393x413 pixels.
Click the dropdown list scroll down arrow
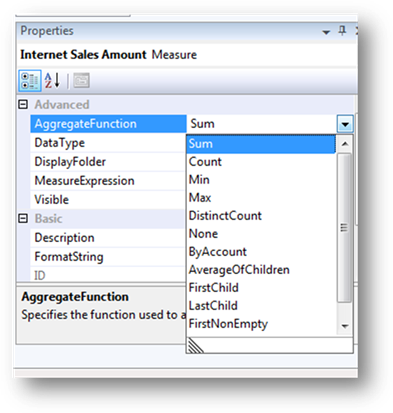[x=345, y=326]
